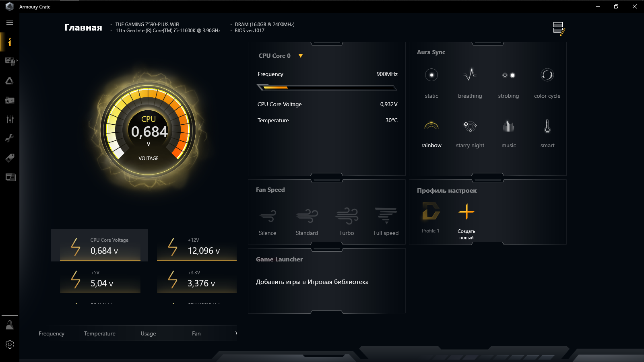Open the deals tag sidebar icon

tap(10, 158)
